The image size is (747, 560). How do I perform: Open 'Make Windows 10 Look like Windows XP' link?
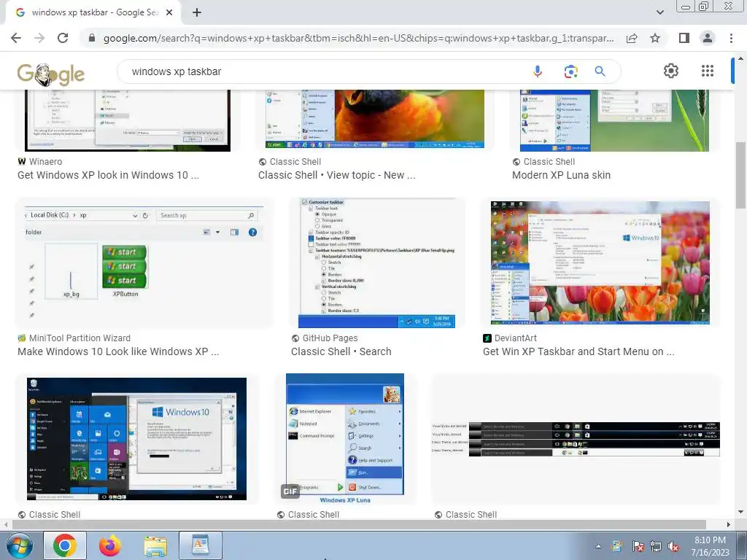[x=118, y=351]
